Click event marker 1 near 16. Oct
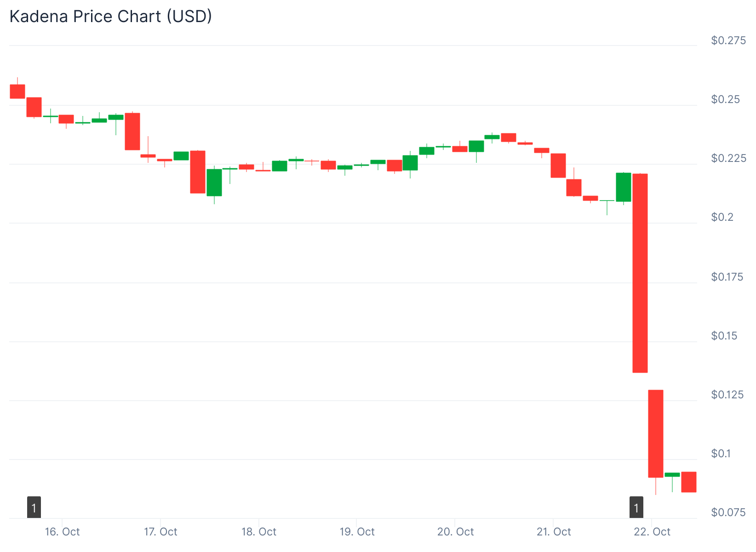 [34, 507]
